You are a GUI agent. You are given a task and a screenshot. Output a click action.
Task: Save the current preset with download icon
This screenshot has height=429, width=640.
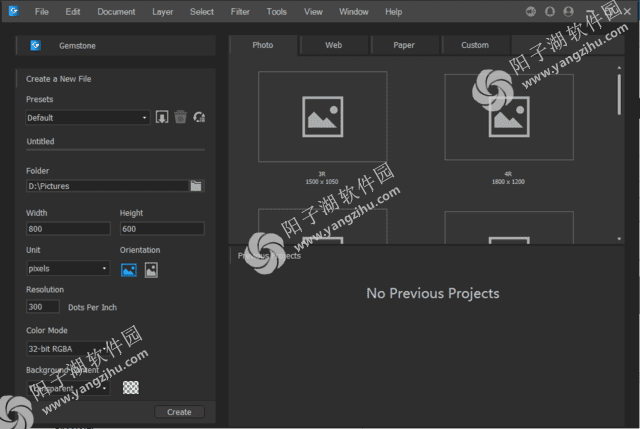click(162, 117)
